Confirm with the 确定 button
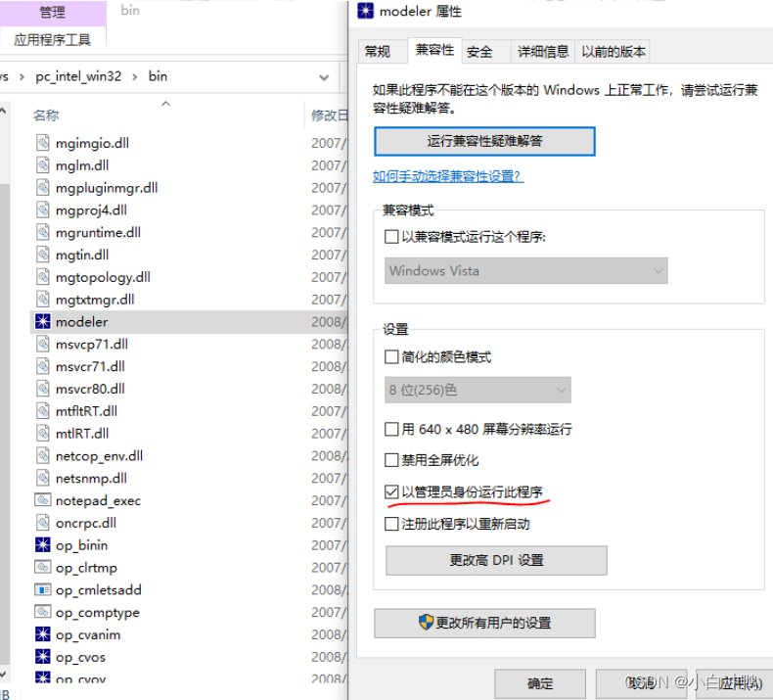Image resolution: width=773 pixels, height=700 pixels. [540, 683]
